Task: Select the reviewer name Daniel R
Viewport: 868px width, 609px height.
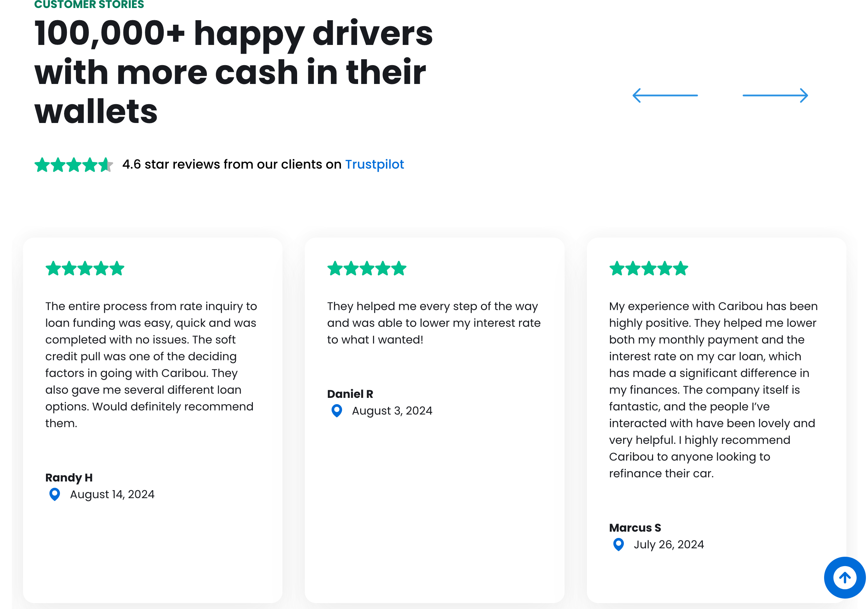Action: tap(350, 394)
